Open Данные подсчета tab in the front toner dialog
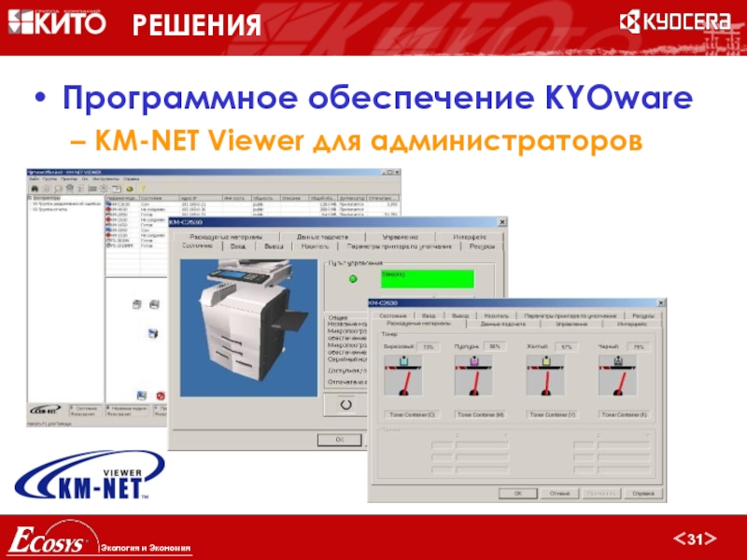Viewport: 747px width, 560px height. 503,324
